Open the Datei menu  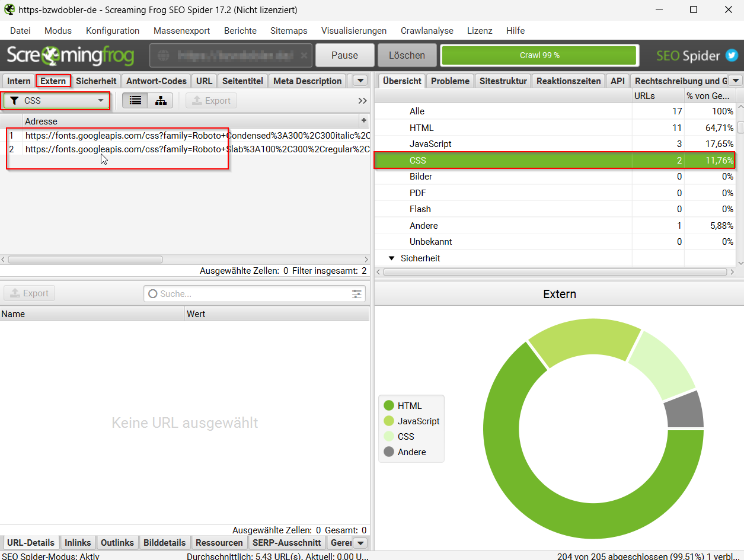(20, 31)
